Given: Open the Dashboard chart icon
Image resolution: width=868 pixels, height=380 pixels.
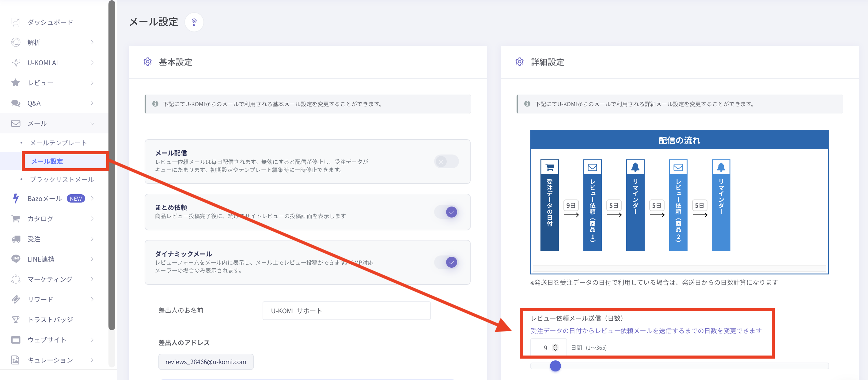Looking at the screenshot, I should [16, 22].
